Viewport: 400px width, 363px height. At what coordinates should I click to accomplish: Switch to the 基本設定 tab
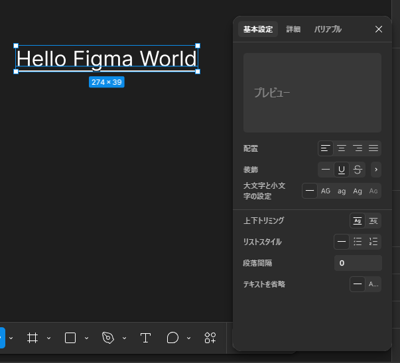[258, 29]
